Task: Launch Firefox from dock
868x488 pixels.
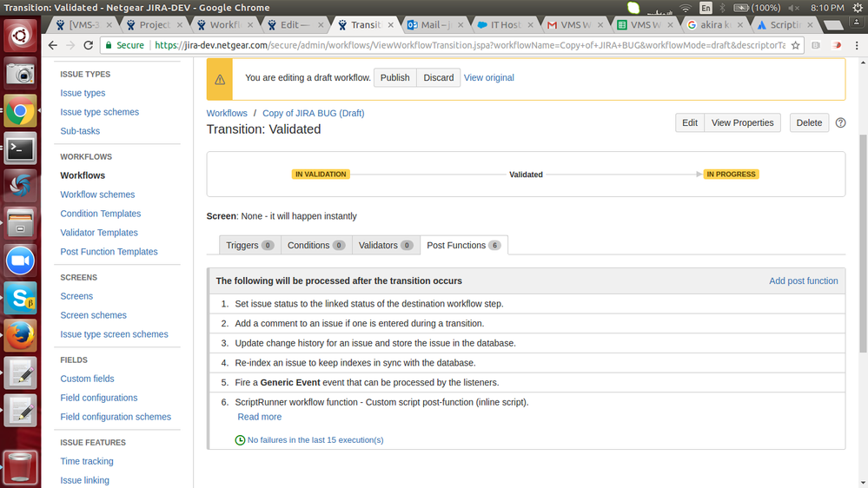Action: 20,335
